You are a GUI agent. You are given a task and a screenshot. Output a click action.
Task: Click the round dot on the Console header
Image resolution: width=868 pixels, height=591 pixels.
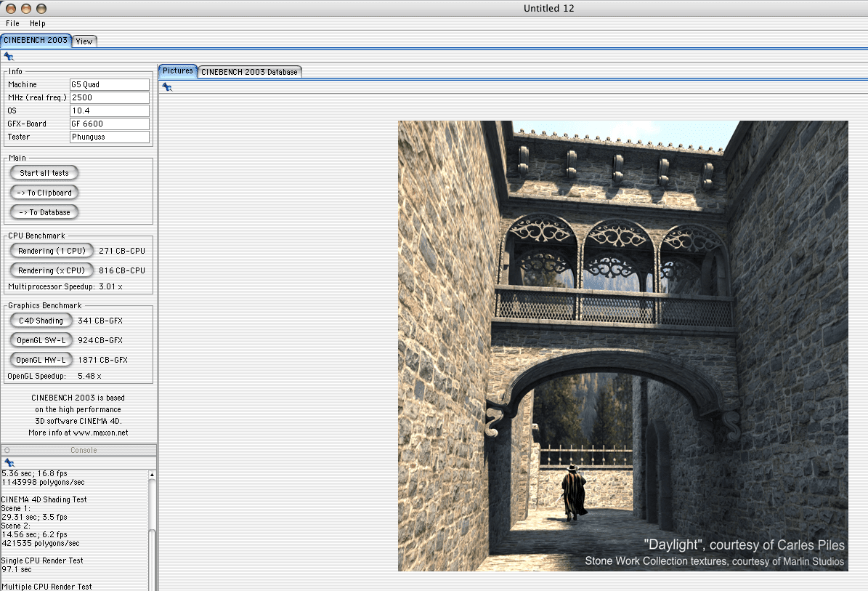pos(7,450)
